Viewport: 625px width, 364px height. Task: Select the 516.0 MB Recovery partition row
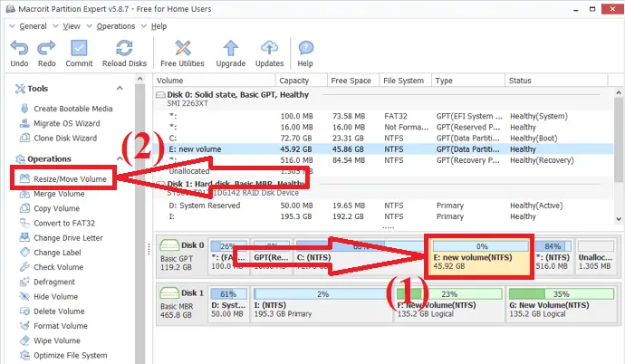pos(383,160)
